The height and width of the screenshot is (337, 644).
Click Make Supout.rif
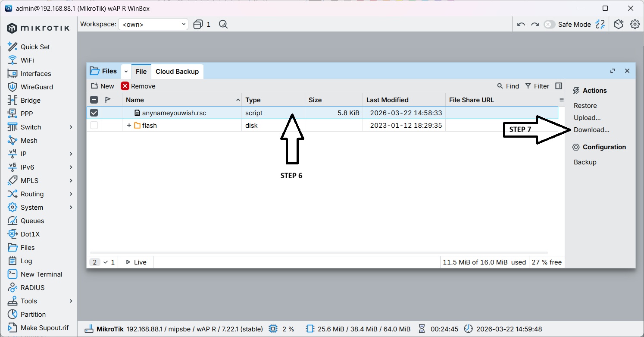[44, 328]
